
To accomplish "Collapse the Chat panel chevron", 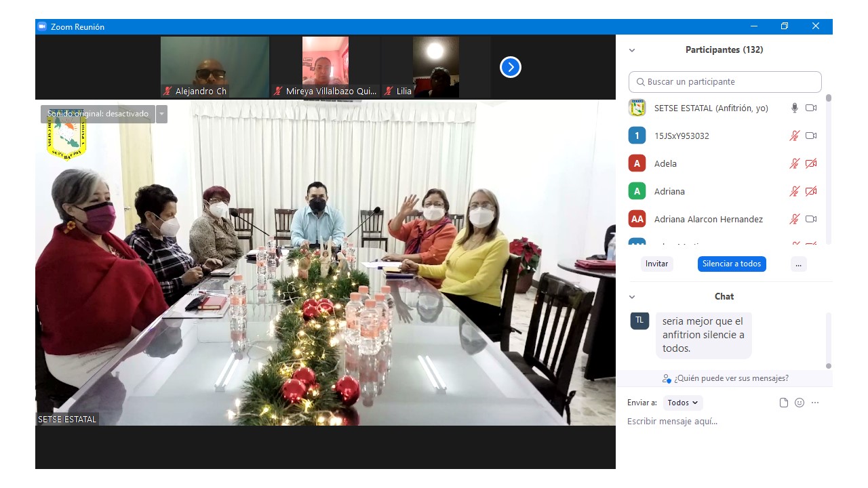I will [632, 297].
